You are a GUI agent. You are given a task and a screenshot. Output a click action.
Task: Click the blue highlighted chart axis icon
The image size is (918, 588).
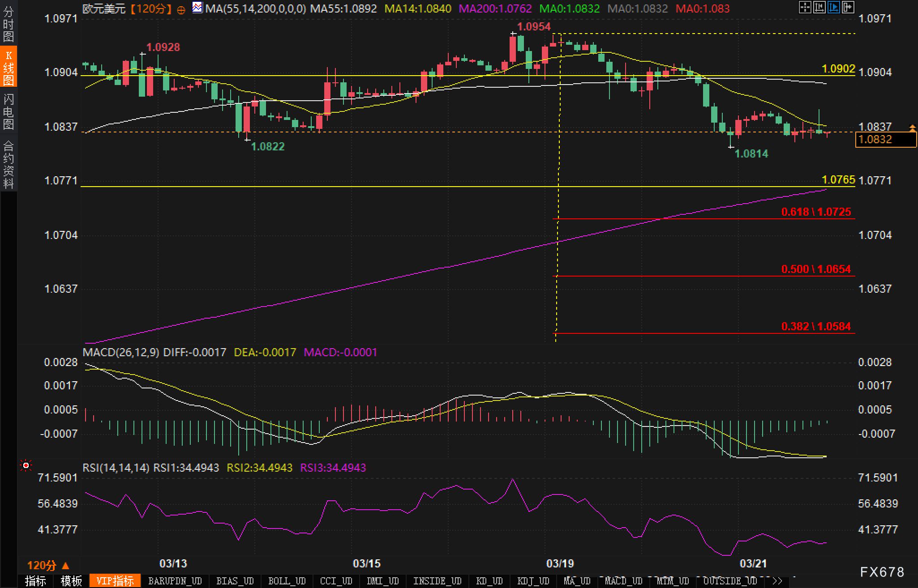(833, 7)
